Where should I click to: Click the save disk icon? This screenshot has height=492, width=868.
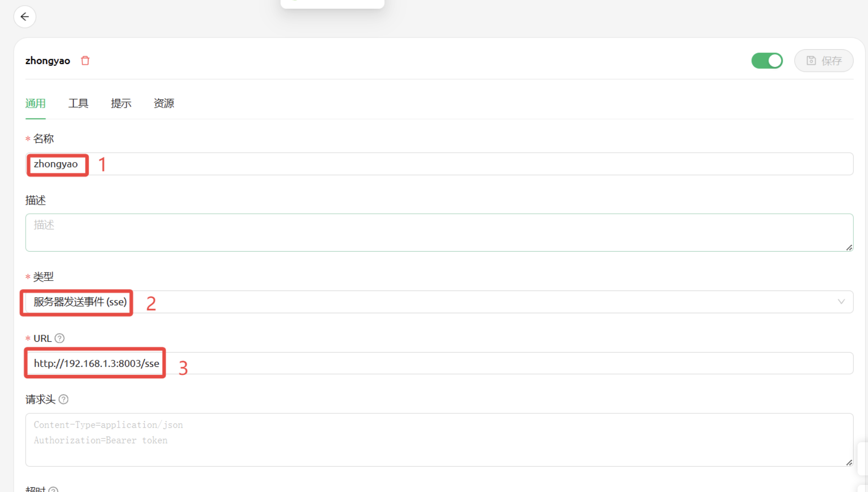811,61
